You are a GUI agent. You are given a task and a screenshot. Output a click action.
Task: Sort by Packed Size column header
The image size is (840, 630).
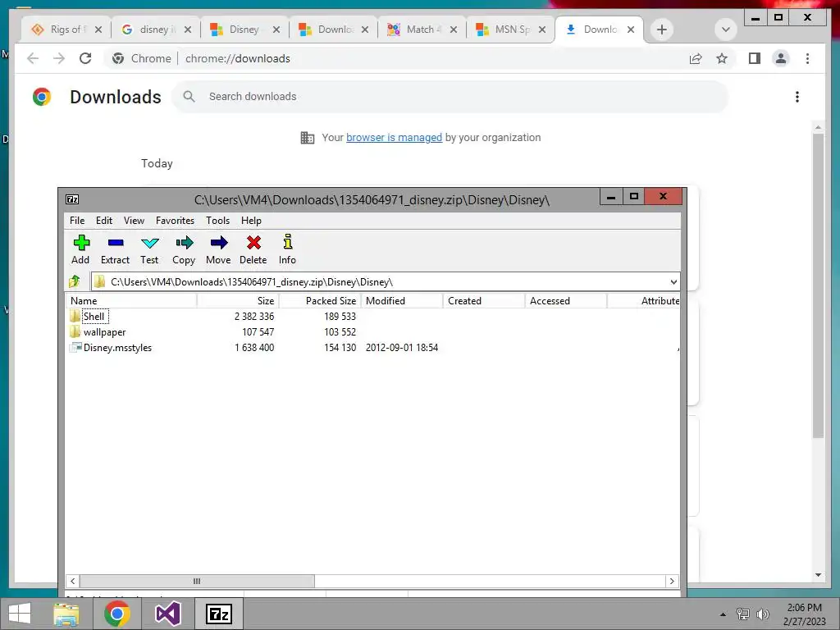[x=320, y=301]
